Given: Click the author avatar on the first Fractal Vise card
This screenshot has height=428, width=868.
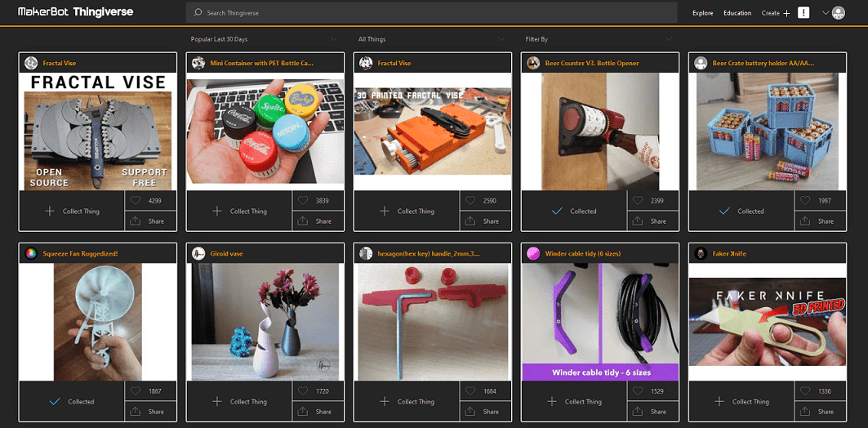Looking at the screenshot, I should coord(31,63).
